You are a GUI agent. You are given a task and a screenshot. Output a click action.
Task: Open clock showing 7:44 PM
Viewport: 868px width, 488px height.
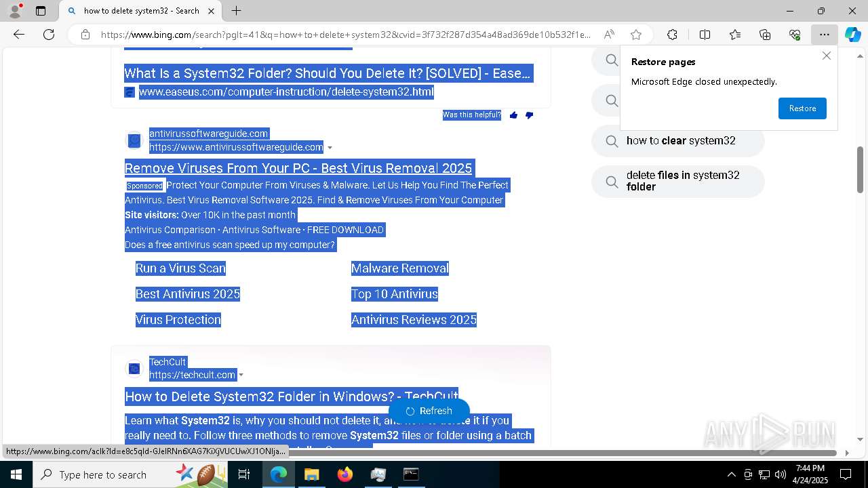(x=810, y=474)
